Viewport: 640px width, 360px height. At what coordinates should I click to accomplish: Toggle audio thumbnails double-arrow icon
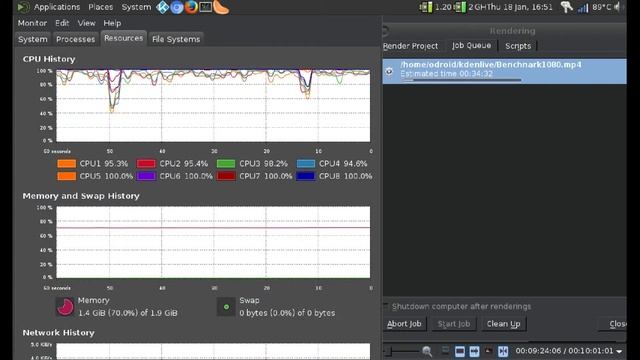pos(474,351)
